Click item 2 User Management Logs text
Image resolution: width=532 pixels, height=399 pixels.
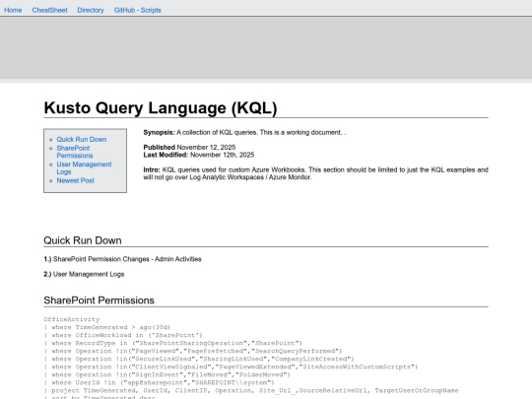[x=84, y=274]
